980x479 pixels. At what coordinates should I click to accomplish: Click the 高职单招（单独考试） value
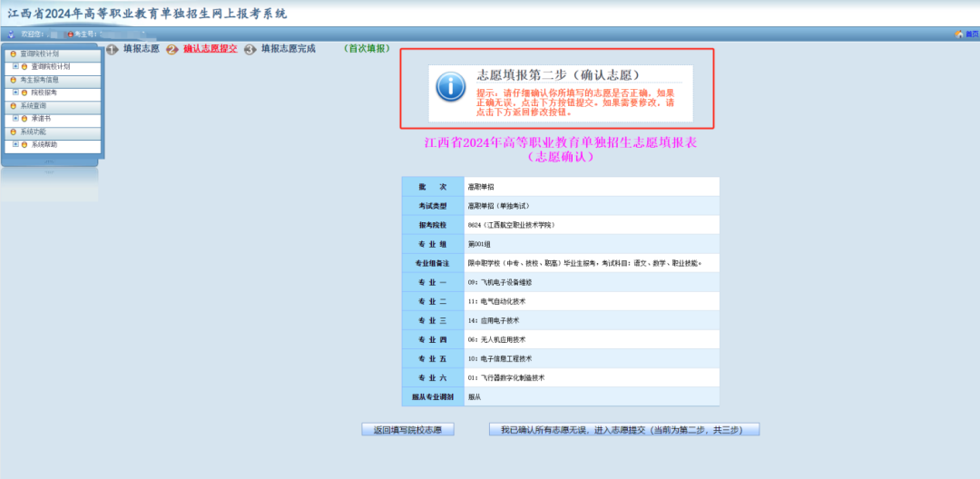coord(498,206)
